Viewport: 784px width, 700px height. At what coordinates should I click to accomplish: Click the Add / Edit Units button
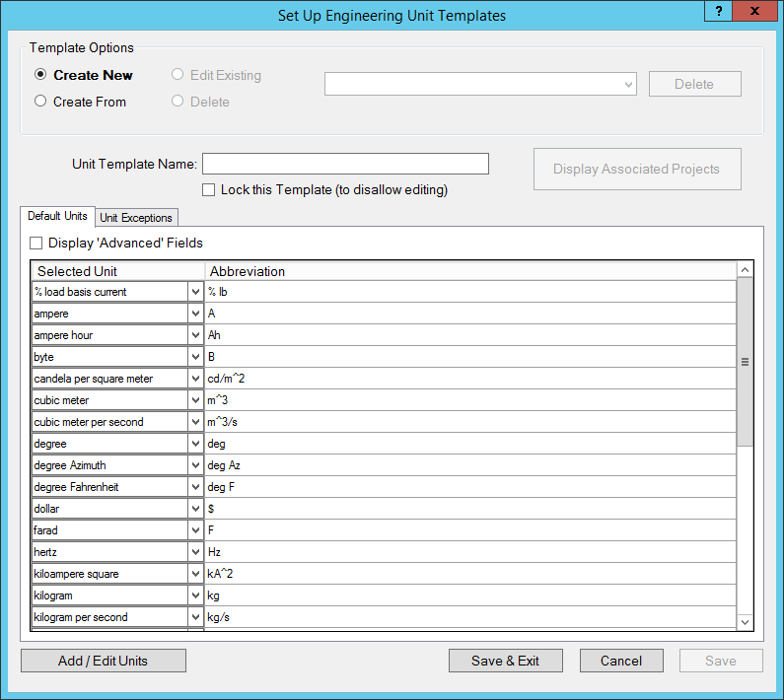[x=103, y=661]
